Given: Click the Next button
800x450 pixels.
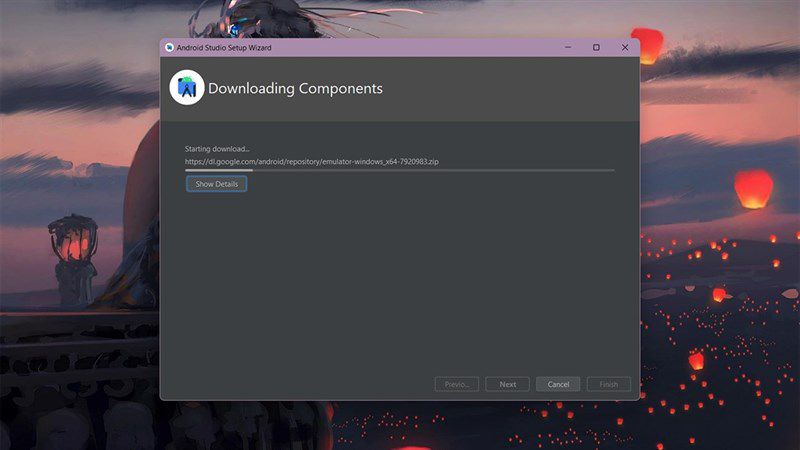Looking at the screenshot, I should click(508, 384).
